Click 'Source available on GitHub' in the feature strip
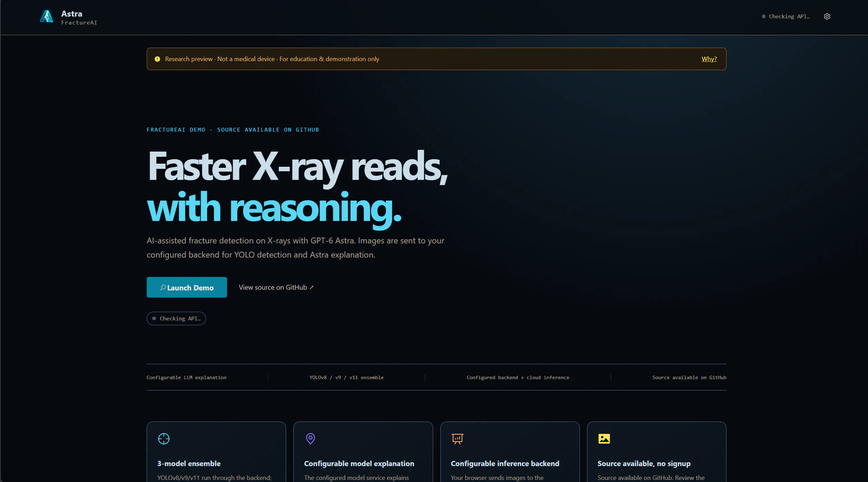868x482 pixels. (689, 377)
